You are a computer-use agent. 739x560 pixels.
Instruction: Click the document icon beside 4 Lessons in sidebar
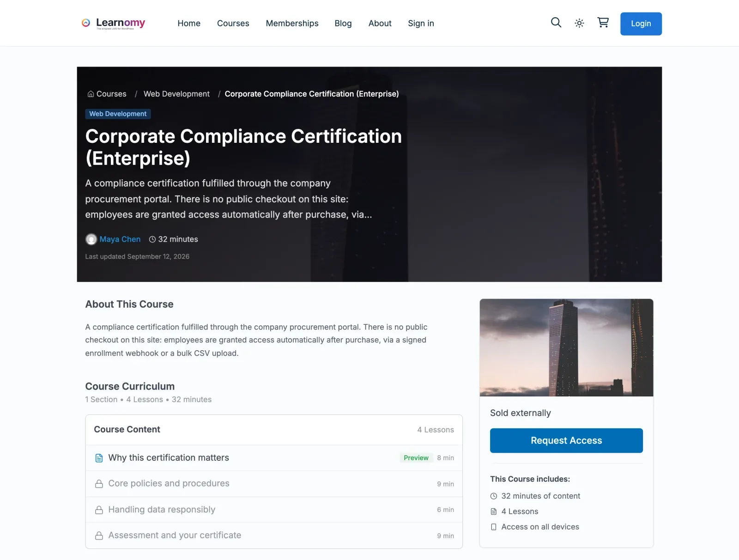(x=494, y=511)
